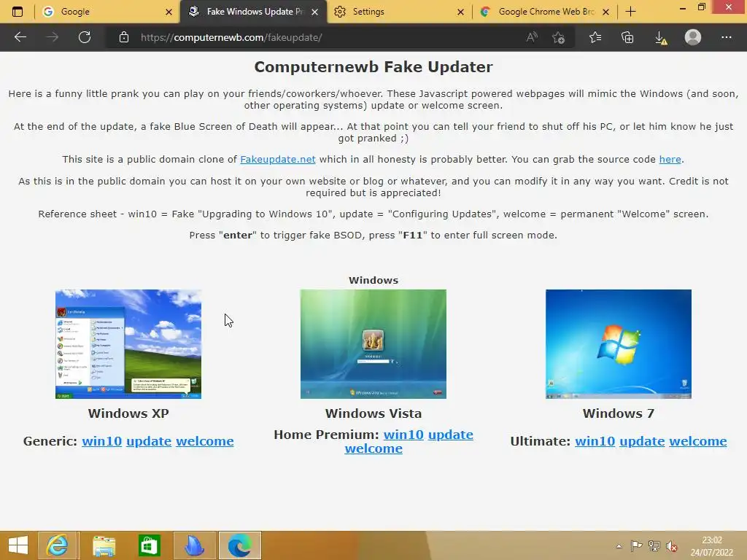Switch to Google Chrome Web Browser tab
747x560 pixels.
pyautogui.click(x=544, y=12)
